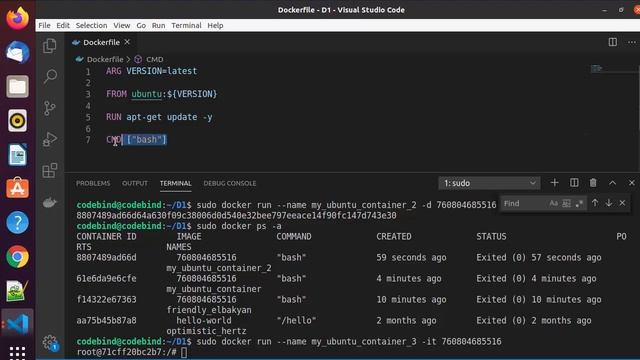Click the selected ["bash"] text

tap(147, 140)
